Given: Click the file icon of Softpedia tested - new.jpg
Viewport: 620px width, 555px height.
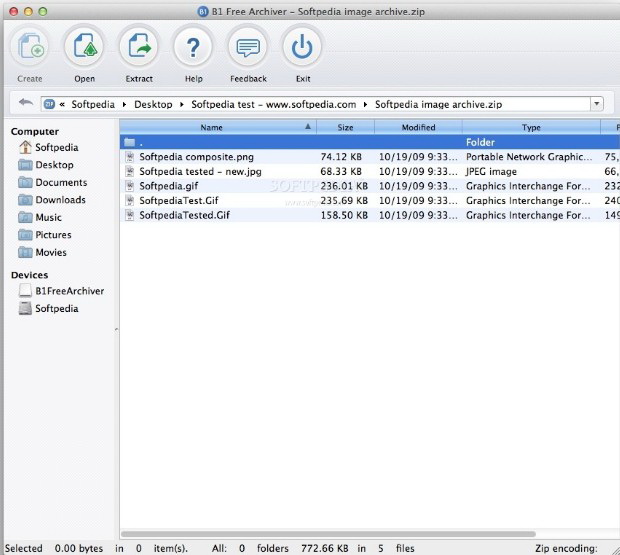Looking at the screenshot, I should point(130,172).
